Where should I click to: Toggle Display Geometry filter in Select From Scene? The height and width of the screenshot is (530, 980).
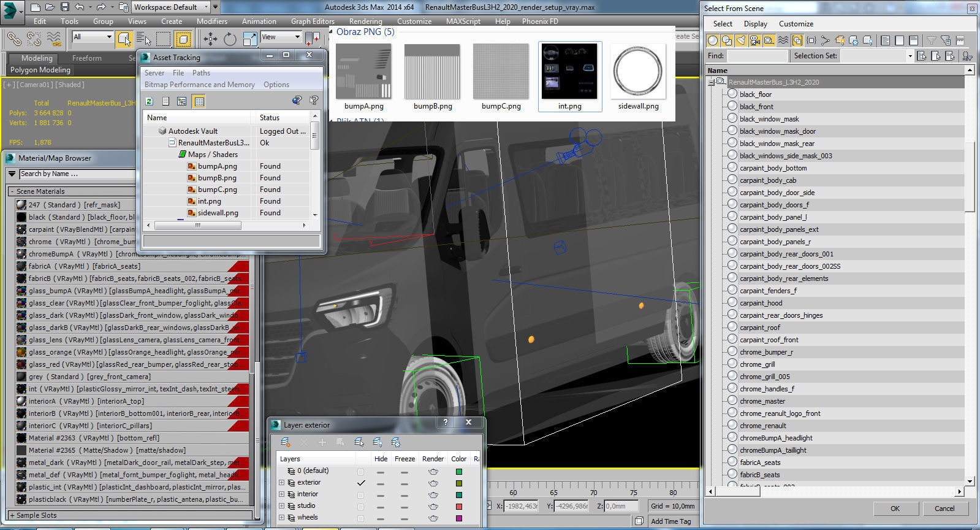click(713, 40)
